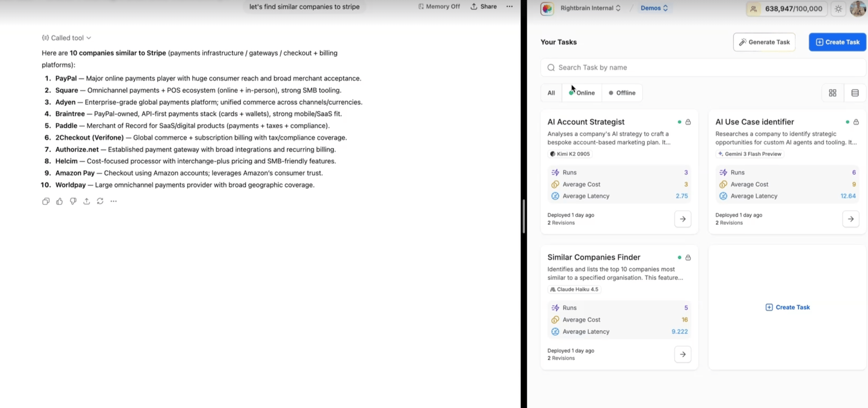
Task: Switch to list view layout icon
Action: click(855, 93)
